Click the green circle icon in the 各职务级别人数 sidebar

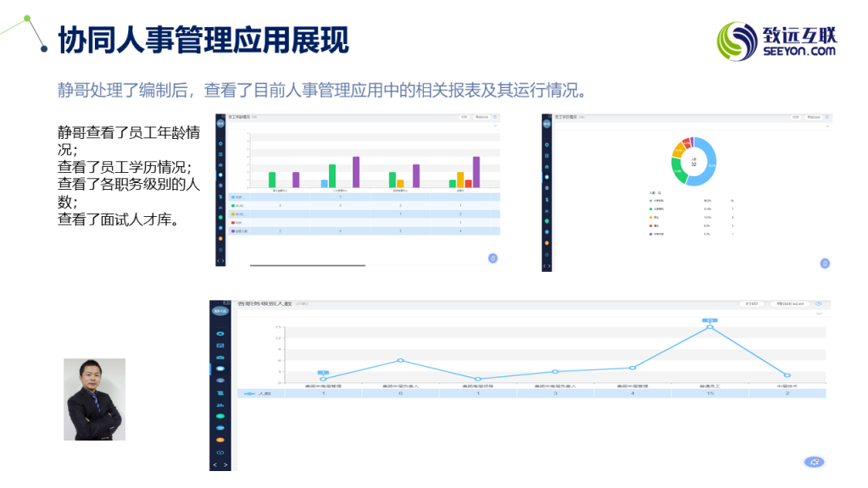pyautogui.click(x=220, y=416)
